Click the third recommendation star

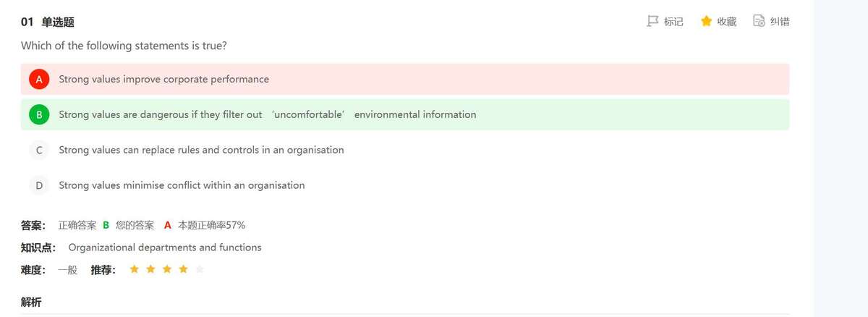(167, 269)
